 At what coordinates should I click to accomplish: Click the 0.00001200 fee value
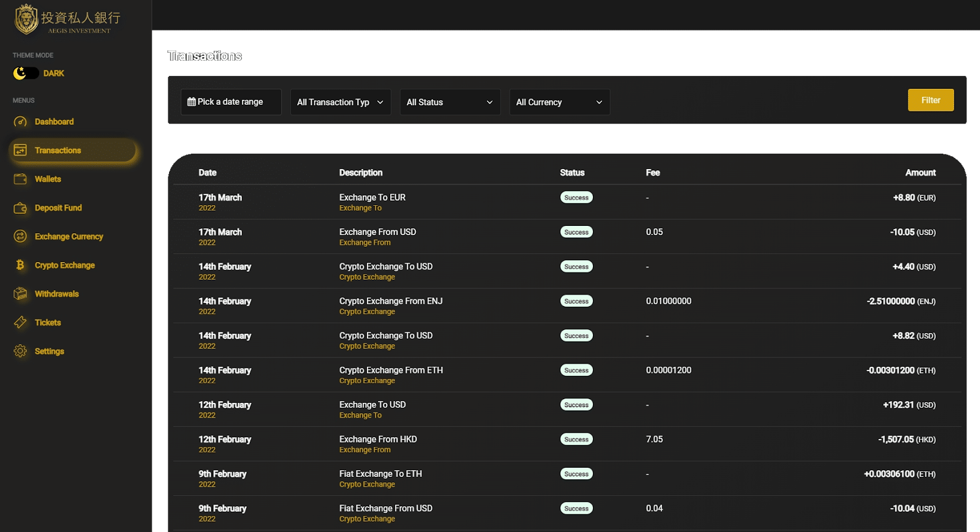668,370
